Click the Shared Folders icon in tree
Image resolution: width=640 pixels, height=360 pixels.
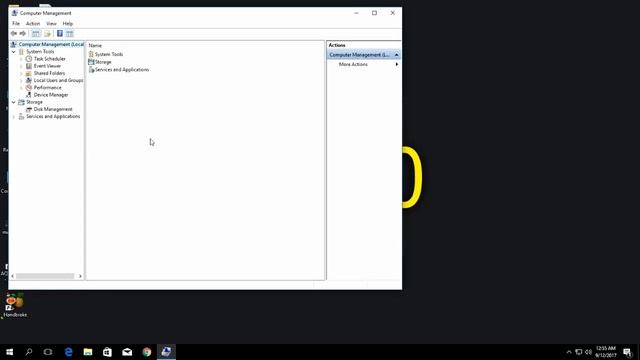(x=29, y=73)
